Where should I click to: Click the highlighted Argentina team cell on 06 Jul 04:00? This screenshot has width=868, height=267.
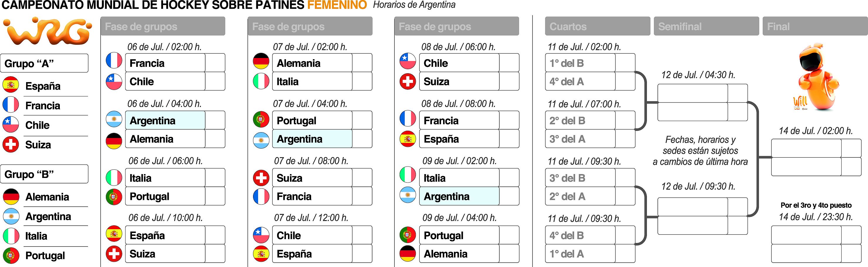[165, 120]
